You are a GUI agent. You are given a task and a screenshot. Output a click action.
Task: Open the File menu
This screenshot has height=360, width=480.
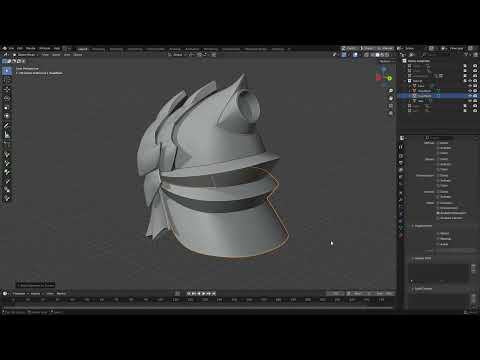coord(11,49)
